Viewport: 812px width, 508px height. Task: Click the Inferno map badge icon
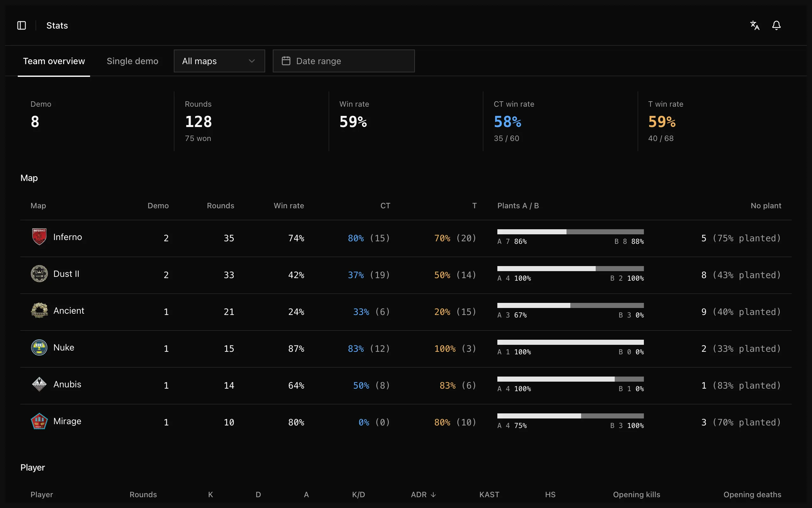pyautogui.click(x=39, y=237)
